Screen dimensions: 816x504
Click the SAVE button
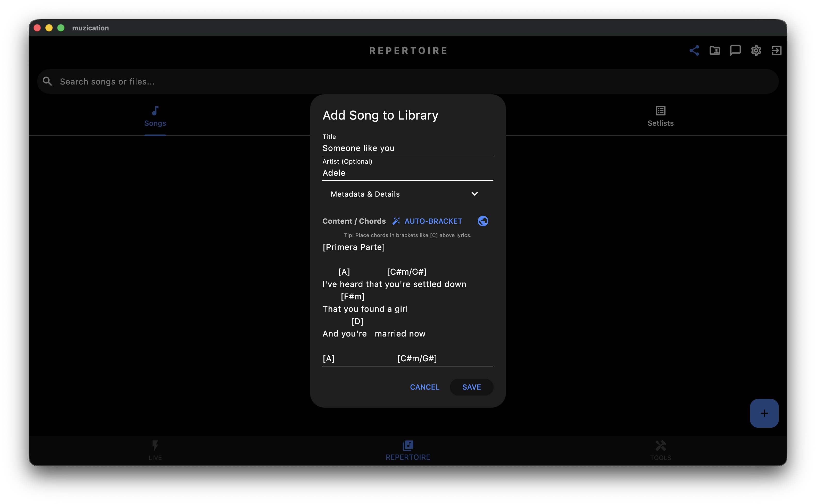click(x=471, y=387)
